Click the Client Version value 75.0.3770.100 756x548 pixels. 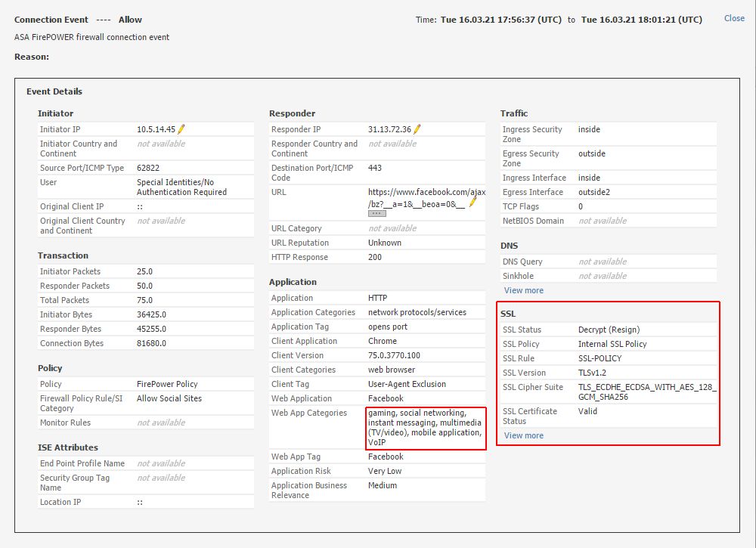[x=394, y=355]
